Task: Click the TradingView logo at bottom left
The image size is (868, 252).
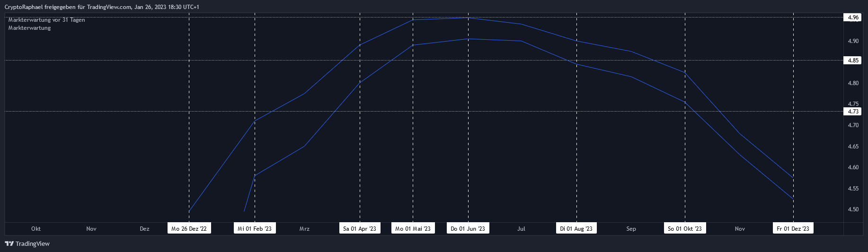Action: pos(27,243)
